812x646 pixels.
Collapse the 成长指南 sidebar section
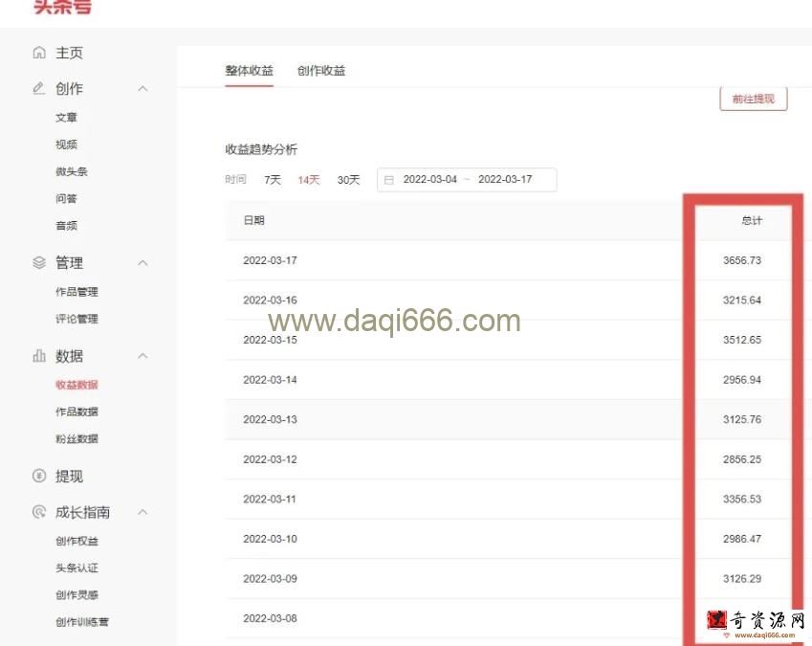143,512
